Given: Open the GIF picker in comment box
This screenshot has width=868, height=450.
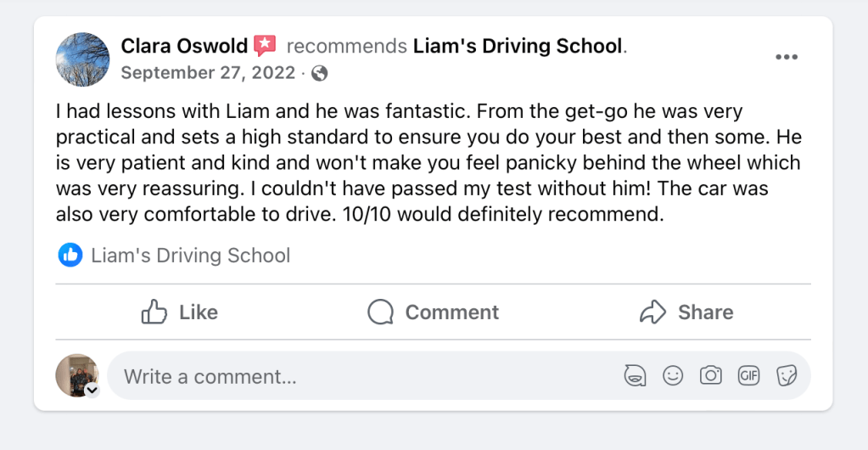Looking at the screenshot, I should (748, 375).
